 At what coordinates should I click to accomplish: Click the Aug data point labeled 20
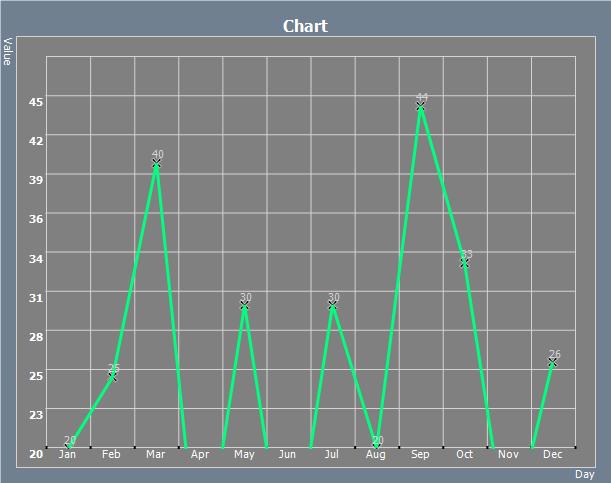pos(376,446)
